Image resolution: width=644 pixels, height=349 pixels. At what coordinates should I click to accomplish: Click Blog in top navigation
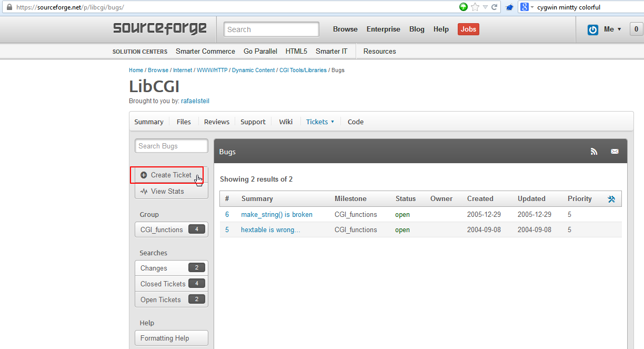pyautogui.click(x=417, y=29)
